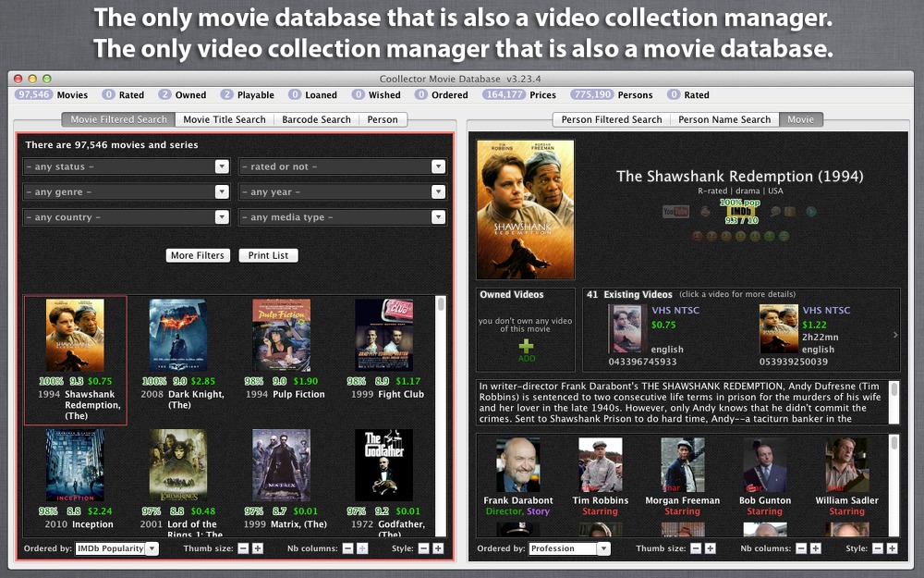Increase movie list thumb size with plus
This screenshot has width=924, height=578.
point(258,548)
